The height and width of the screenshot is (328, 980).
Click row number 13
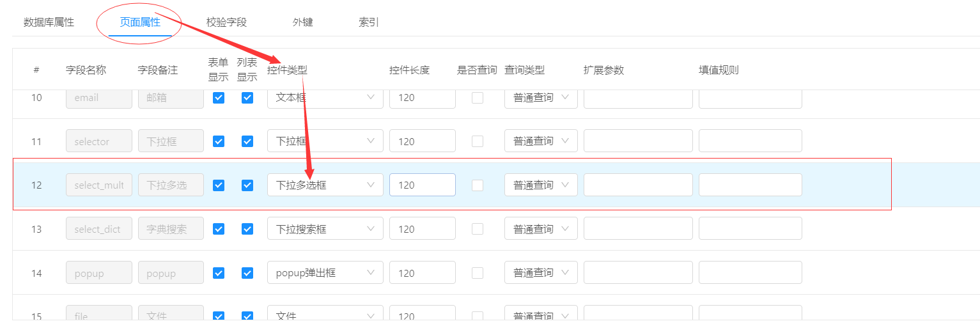(36, 229)
